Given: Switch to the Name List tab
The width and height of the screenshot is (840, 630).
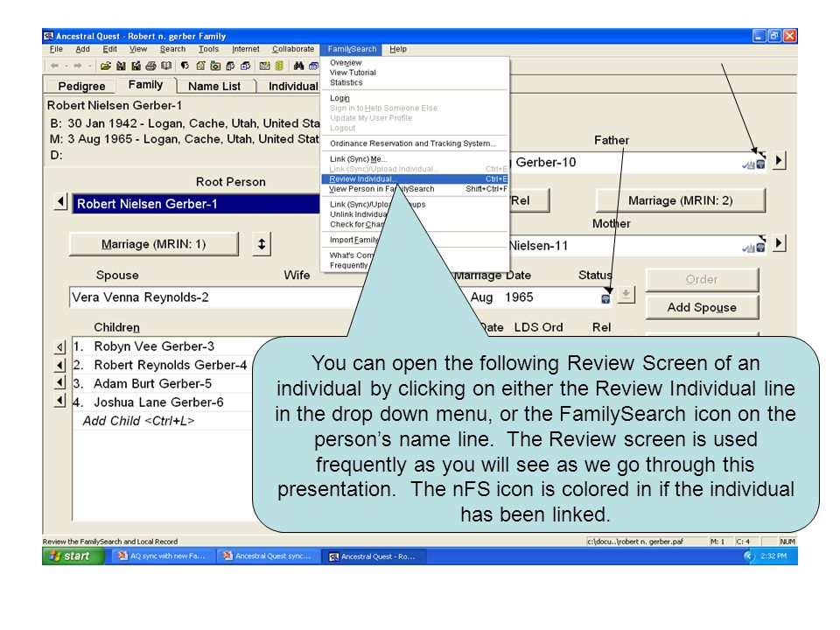Looking at the screenshot, I should tap(214, 87).
